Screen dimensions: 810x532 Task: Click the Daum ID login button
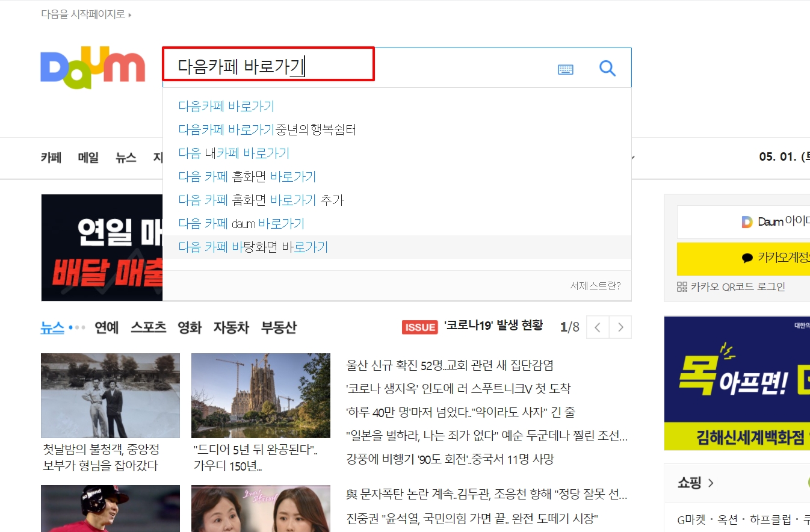coord(743,222)
